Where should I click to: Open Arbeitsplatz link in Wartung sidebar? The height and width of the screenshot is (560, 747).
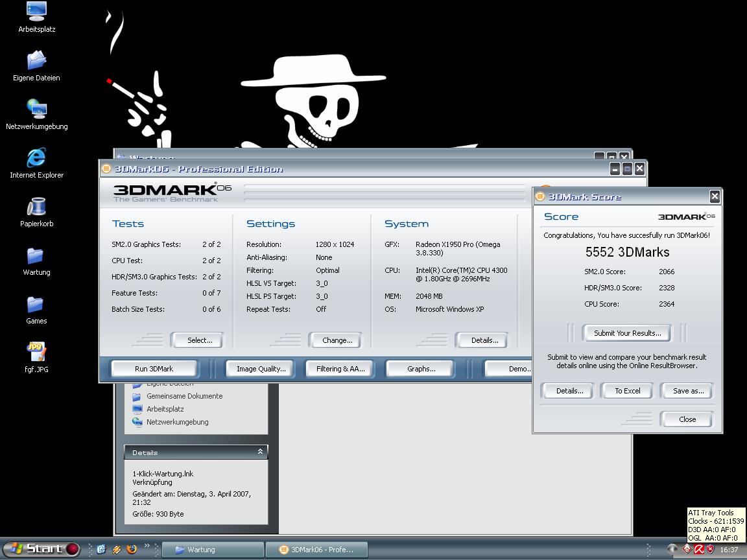tap(165, 408)
